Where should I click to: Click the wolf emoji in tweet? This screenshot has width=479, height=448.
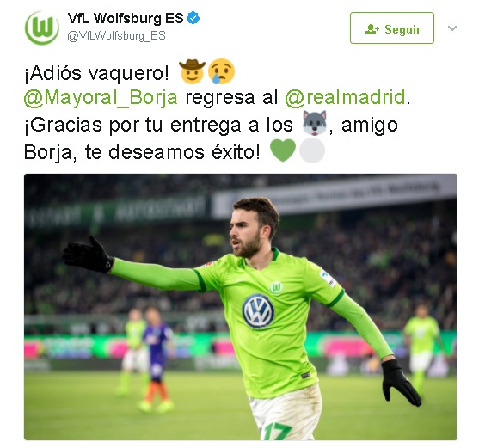click(x=315, y=123)
